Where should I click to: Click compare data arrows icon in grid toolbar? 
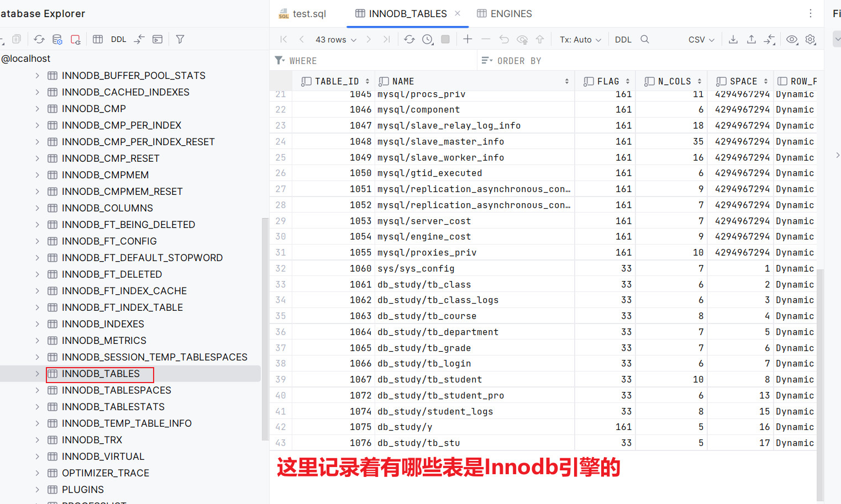tap(770, 39)
